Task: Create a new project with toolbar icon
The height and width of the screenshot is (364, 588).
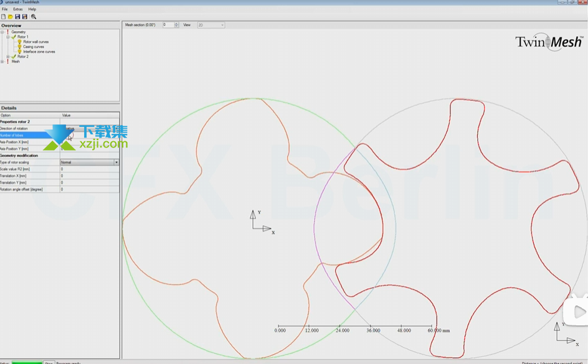Action: tap(3, 16)
